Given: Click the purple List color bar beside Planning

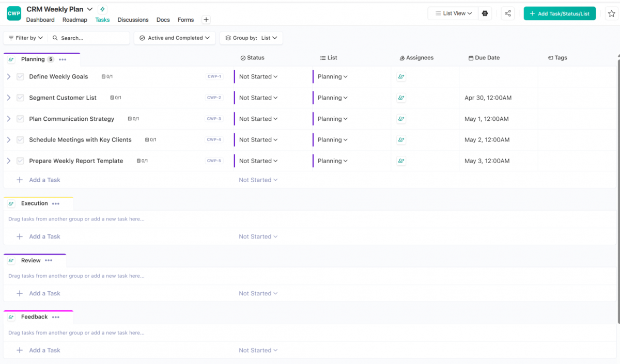Looking at the screenshot, I should 313,76.
